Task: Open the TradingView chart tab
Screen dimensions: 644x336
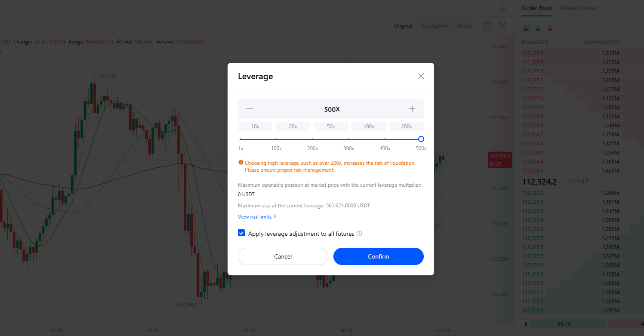Action: [434, 25]
